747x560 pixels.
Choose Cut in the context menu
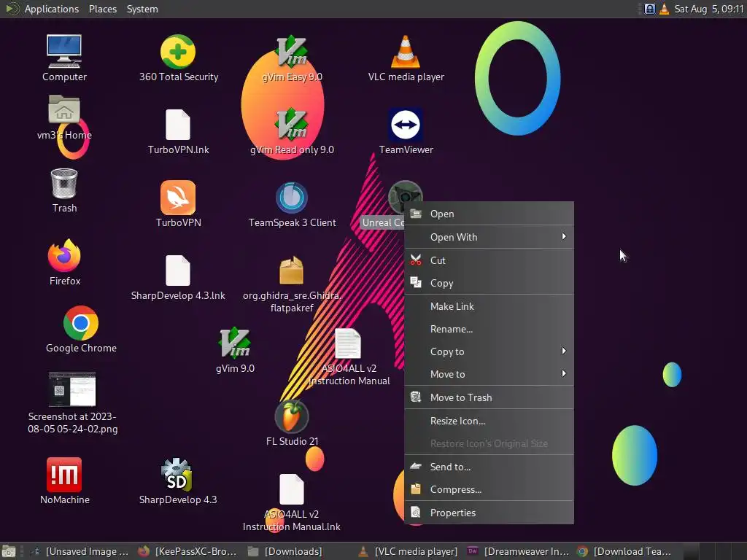click(489, 260)
